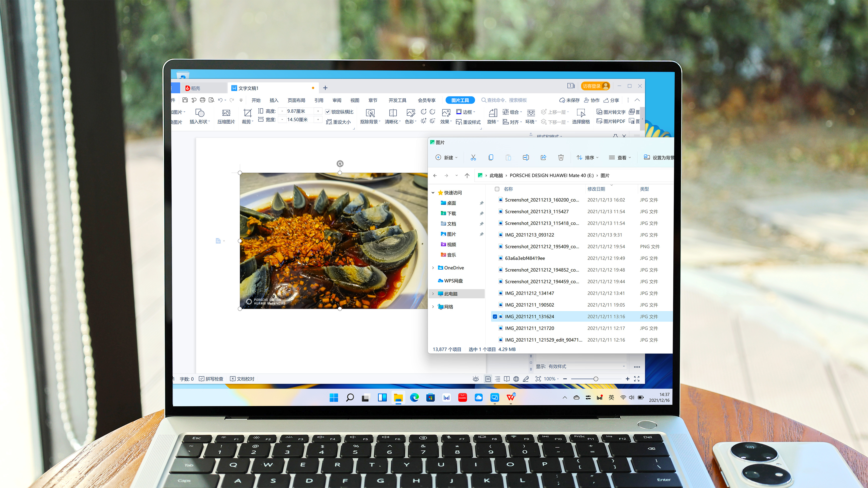Switch to the Insert ribbon tab
The width and height of the screenshot is (868, 488).
[x=274, y=100]
